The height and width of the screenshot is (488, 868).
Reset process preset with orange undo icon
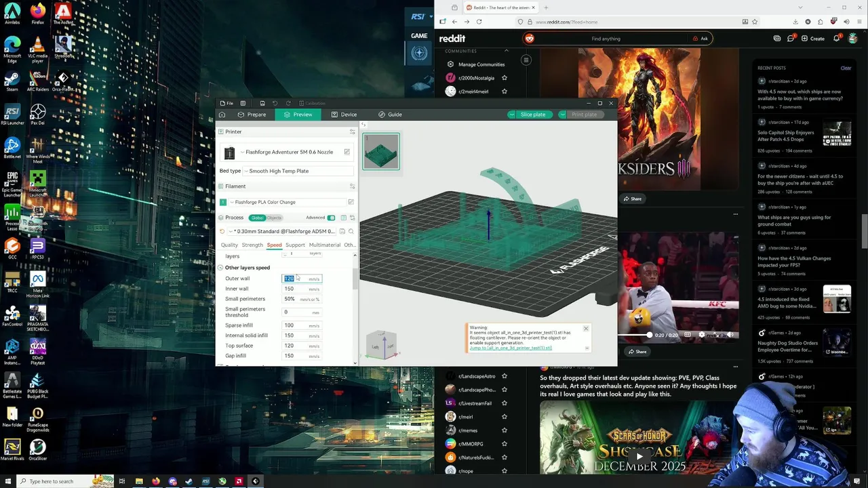coord(222,231)
